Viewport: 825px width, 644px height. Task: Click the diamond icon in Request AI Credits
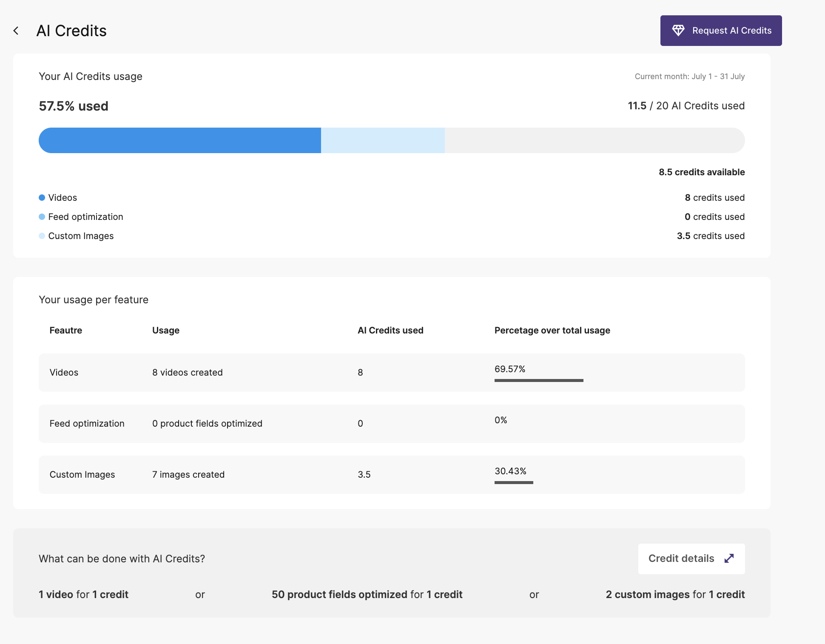678,31
